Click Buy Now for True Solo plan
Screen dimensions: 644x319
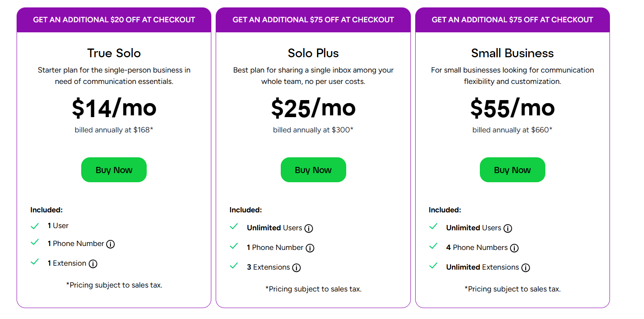click(114, 170)
